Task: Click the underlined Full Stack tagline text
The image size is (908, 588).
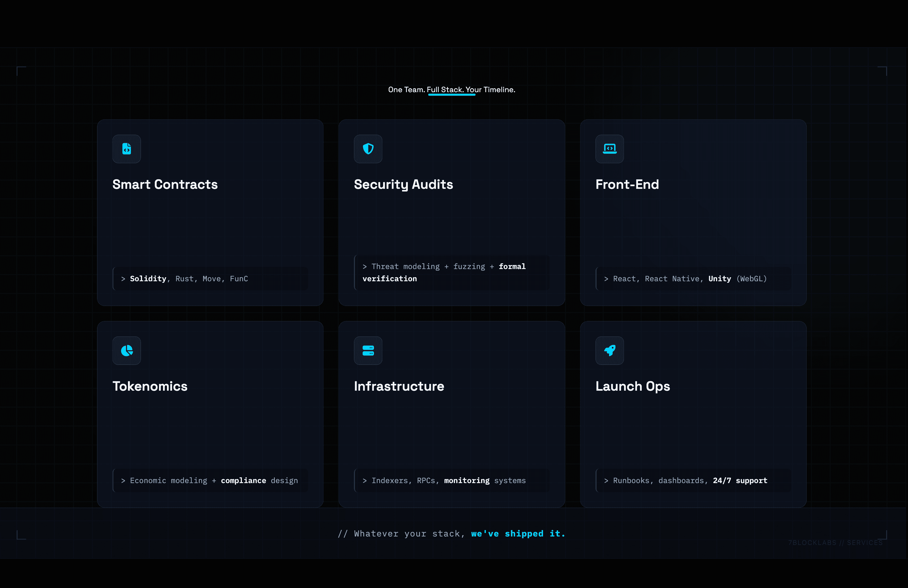Action: coord(445,90)
